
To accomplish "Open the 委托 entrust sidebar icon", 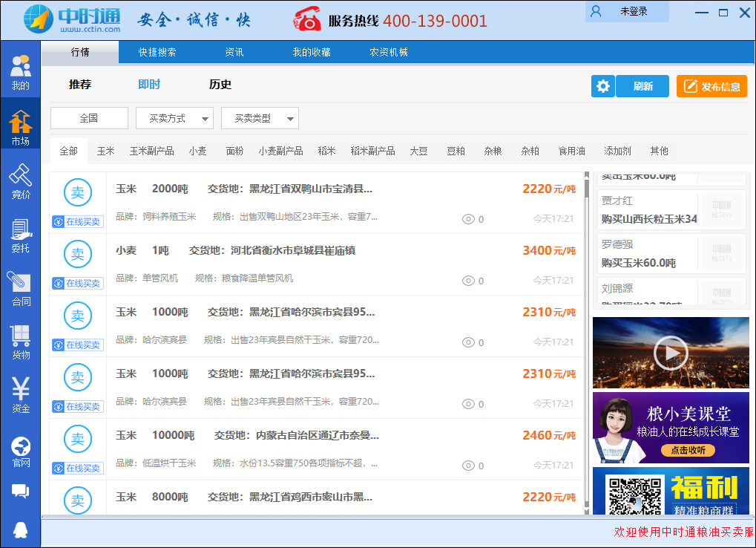I will click(x=21, y=235).
